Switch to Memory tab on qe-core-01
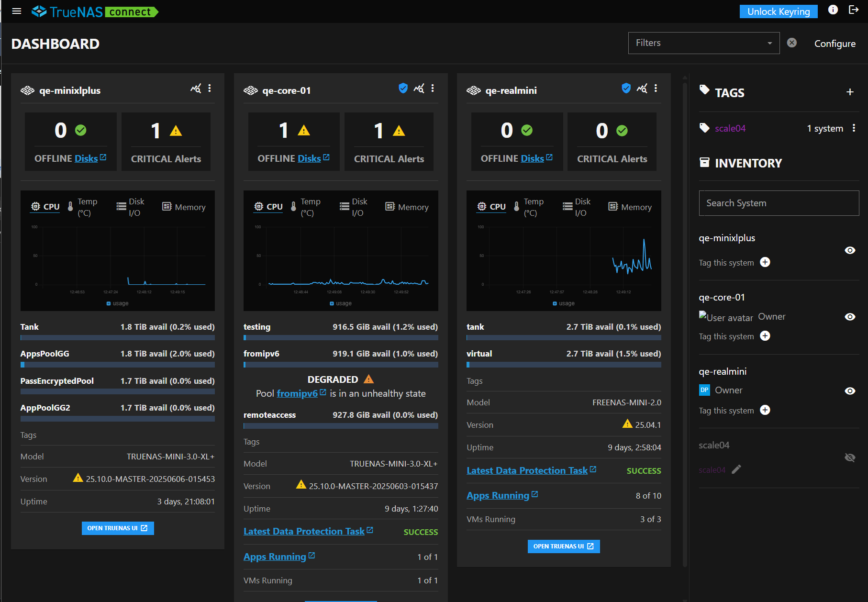The image size is (868, 602). point(407,207)
